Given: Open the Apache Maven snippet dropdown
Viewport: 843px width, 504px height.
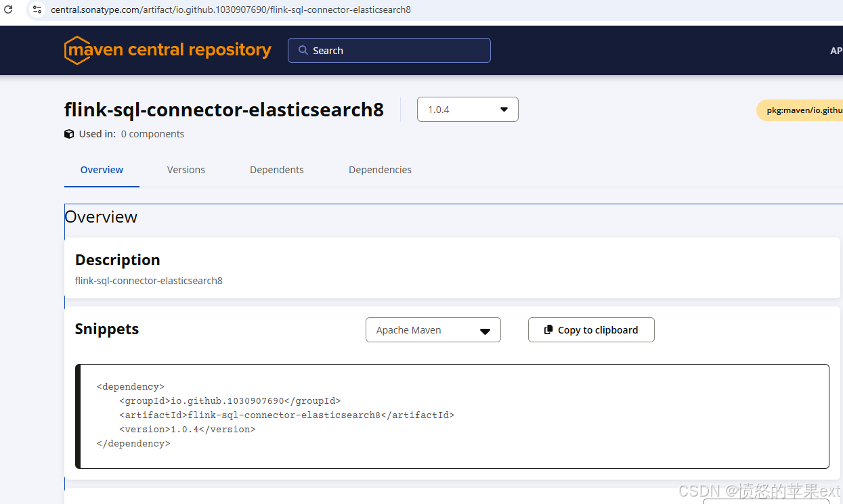Looking at the screenshot, I should 433,330.
